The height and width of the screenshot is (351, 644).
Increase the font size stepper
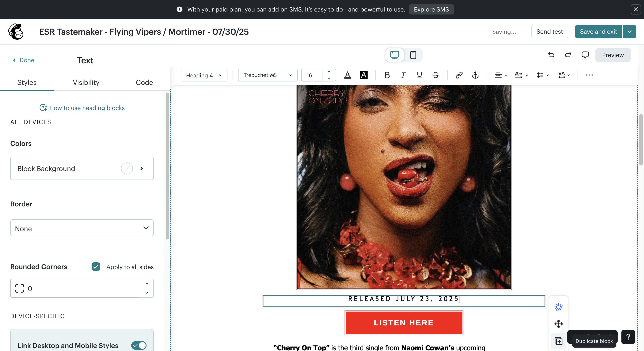pyautogui.click(x=329, y=72)
